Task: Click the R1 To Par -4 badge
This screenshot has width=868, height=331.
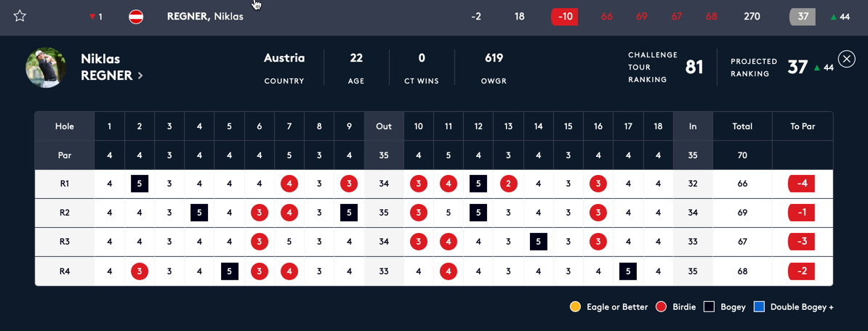Action: pyautogui.click(x=801, y=184)
